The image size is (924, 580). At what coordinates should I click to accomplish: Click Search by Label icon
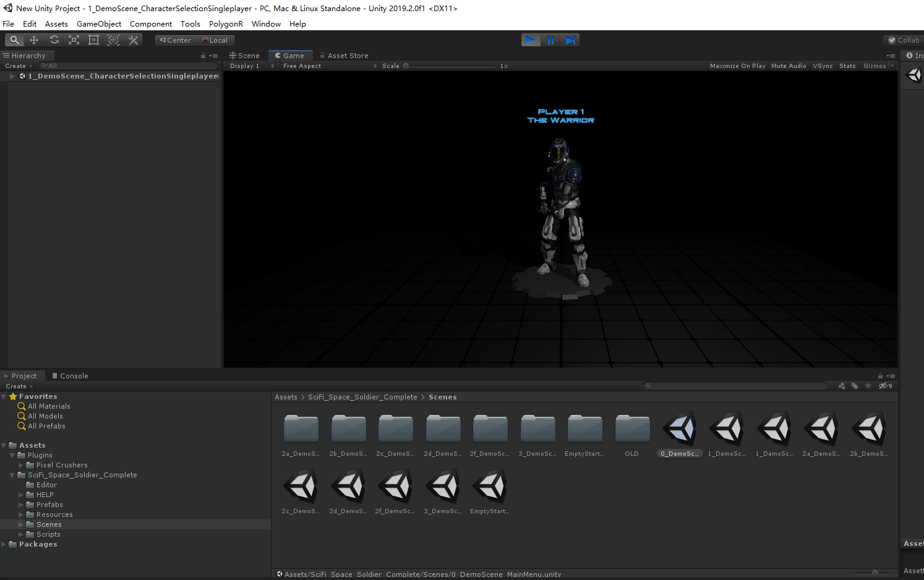coord(855,386)
